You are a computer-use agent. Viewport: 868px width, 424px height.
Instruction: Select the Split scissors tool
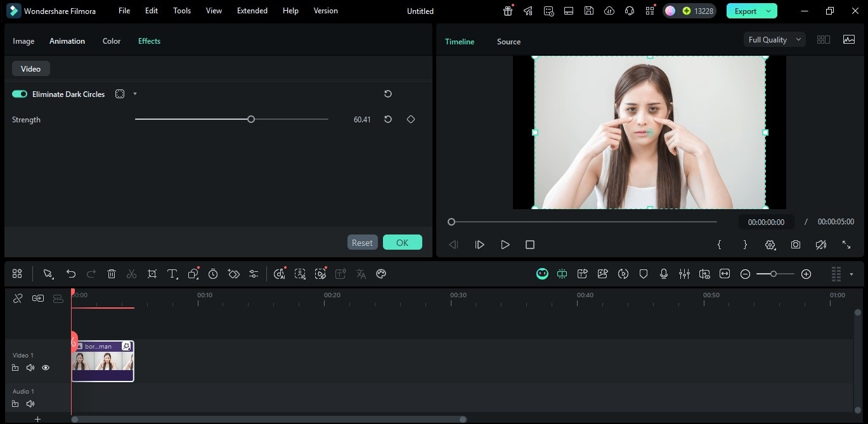pyautogui.click(x=131, y=274)
